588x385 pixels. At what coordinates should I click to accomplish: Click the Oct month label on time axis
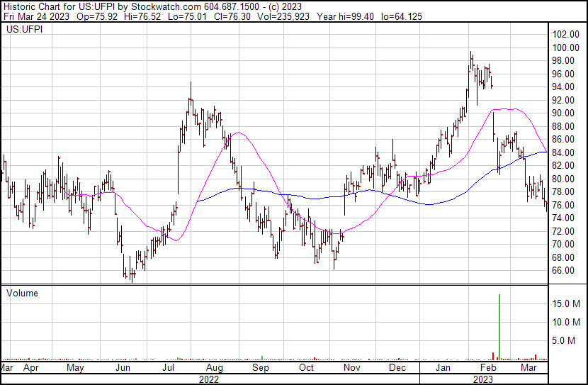[x=306, y=368]
